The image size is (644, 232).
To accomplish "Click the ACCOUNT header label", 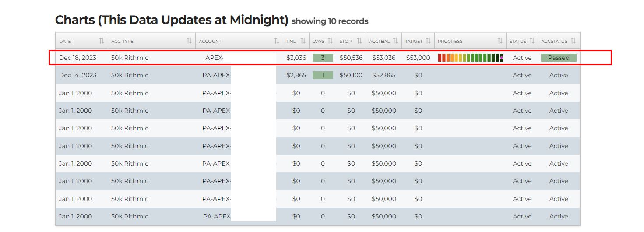I will click(x=210, y=41).
